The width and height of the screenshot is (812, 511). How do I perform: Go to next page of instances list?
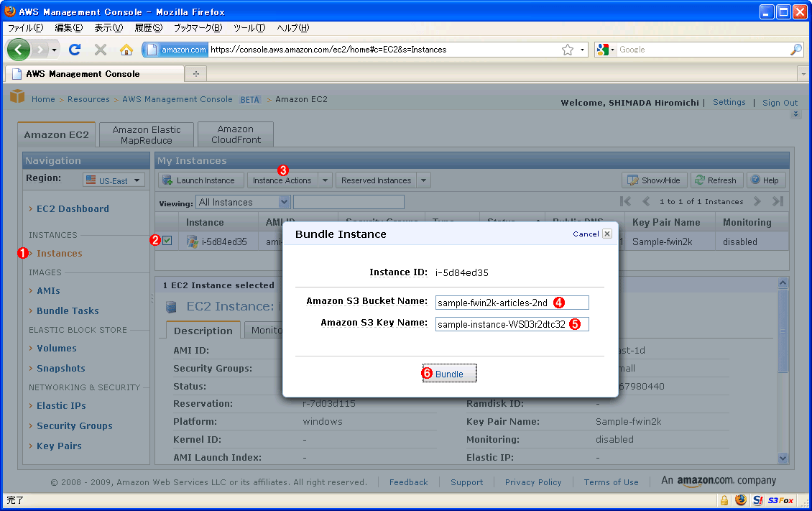click(757, 201)
